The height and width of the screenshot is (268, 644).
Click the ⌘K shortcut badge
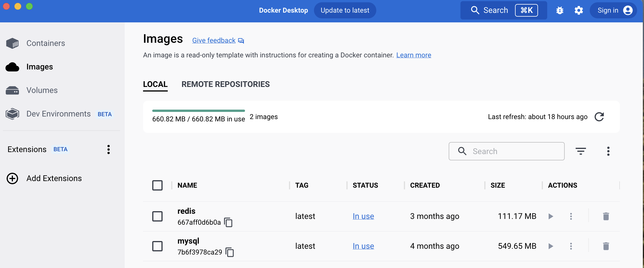[x=527, y=10]
